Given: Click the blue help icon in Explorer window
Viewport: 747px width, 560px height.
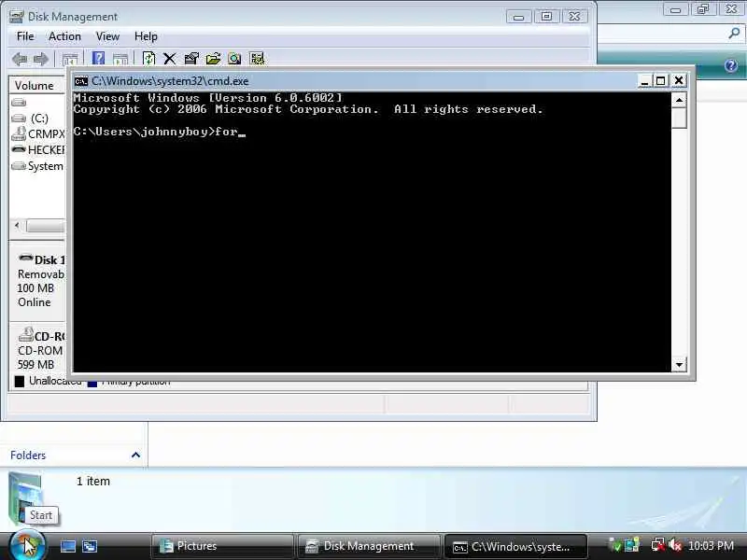Looking at the screenshot, I should coord(731,65).
